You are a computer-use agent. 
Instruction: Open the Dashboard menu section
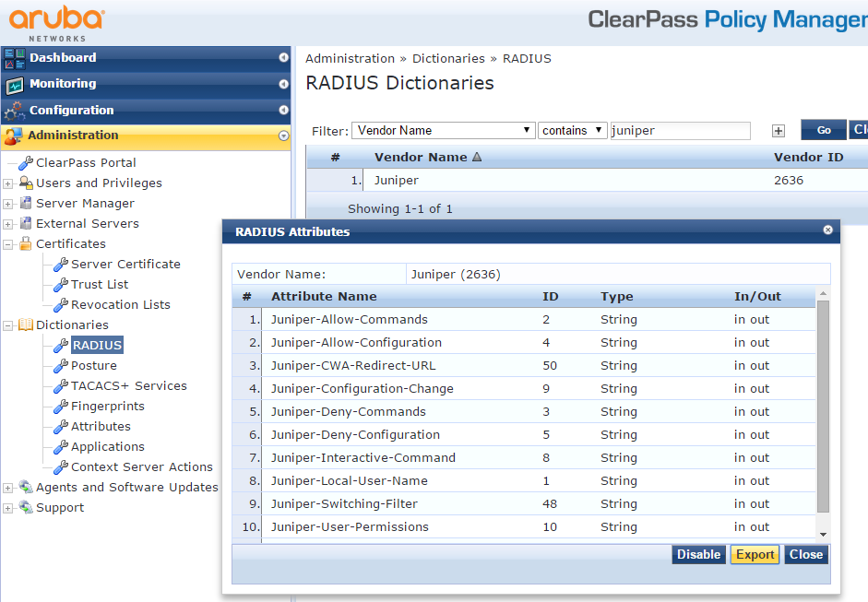[x=146, y=58]
